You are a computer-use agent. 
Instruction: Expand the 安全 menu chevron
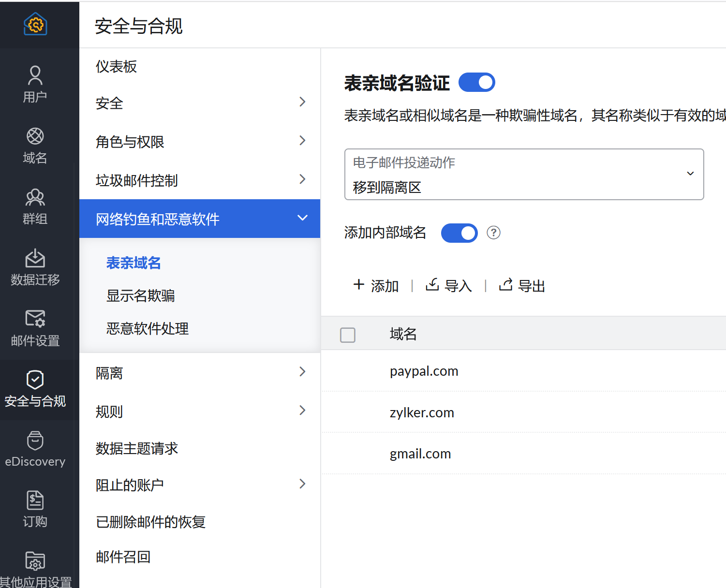[302, 102]
